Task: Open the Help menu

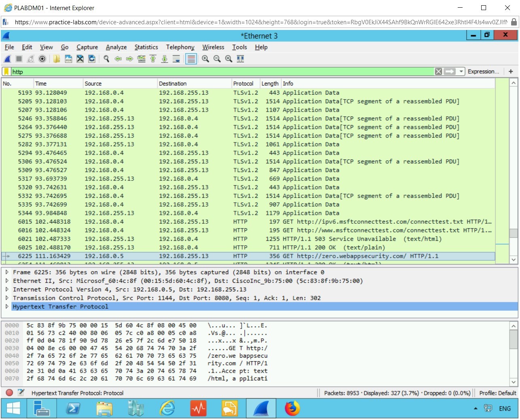Action: (261, 47)
